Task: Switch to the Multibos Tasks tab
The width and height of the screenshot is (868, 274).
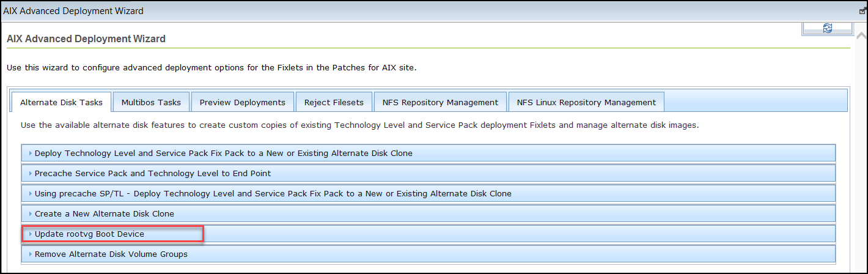Action: [x=151, y=102]
